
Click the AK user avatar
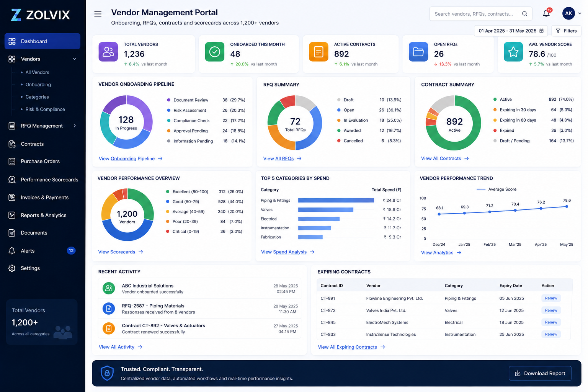coord(568,13)
